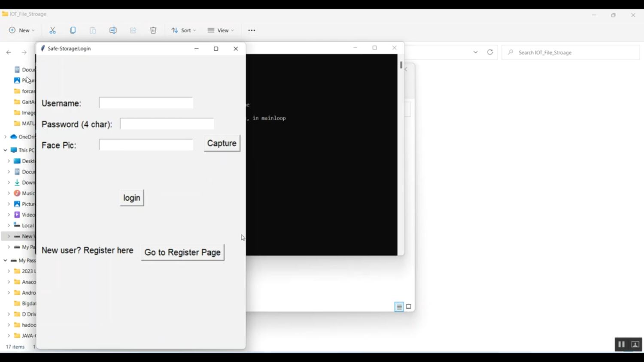Expand address bar history chevron
Image resolution: width=644 pixels, height=362 pixels.
(x=476, y=52)
